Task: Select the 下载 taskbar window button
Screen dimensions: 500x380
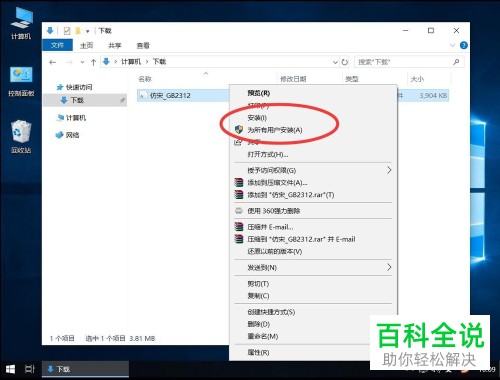Action: [x=85, y=369]
